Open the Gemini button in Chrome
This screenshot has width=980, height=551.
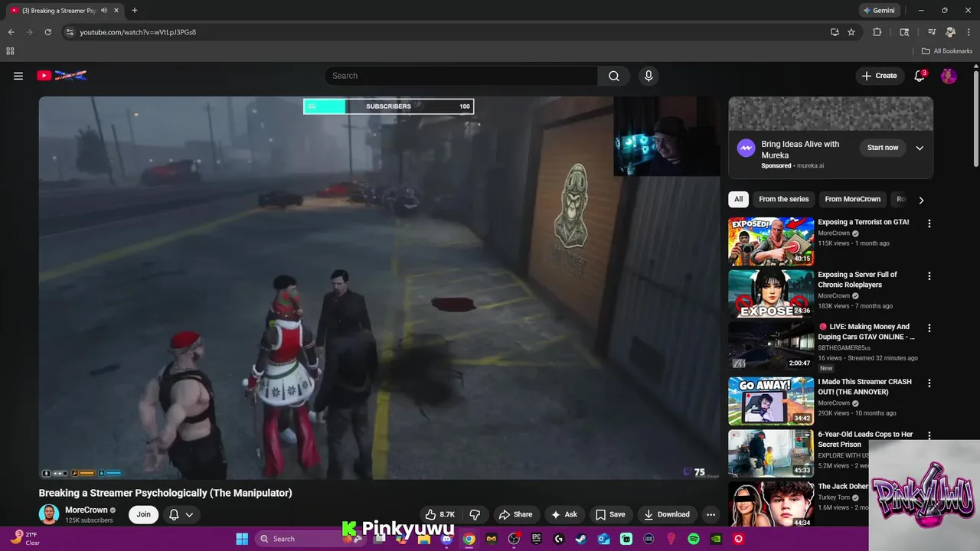pos(878,11)
